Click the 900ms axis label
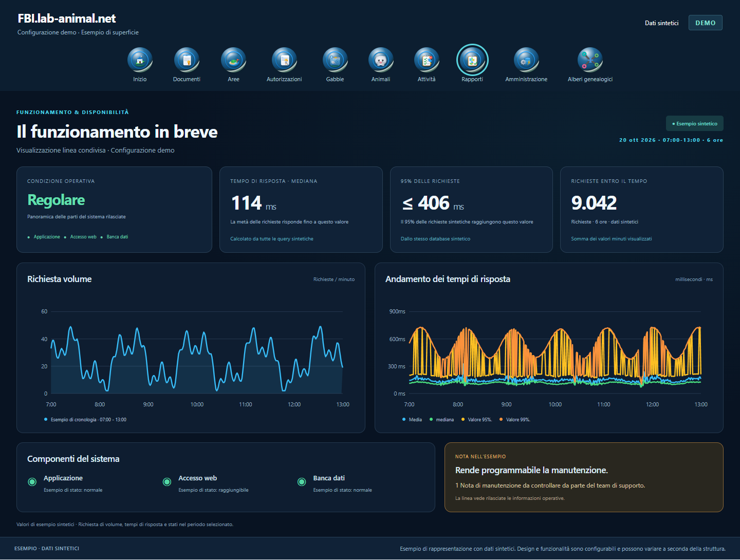Screen dimensions: 740x560 point(397,311)
